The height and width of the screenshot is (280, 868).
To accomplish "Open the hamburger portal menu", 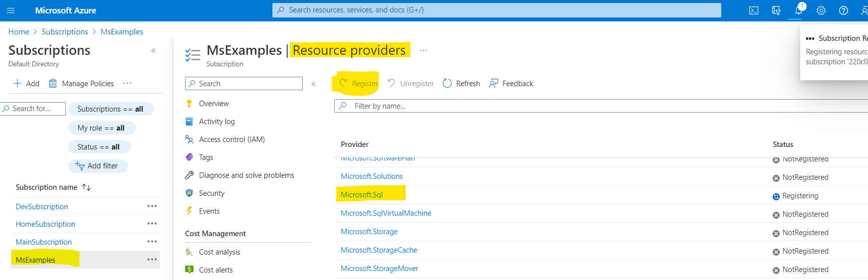I will pos(10,10).
